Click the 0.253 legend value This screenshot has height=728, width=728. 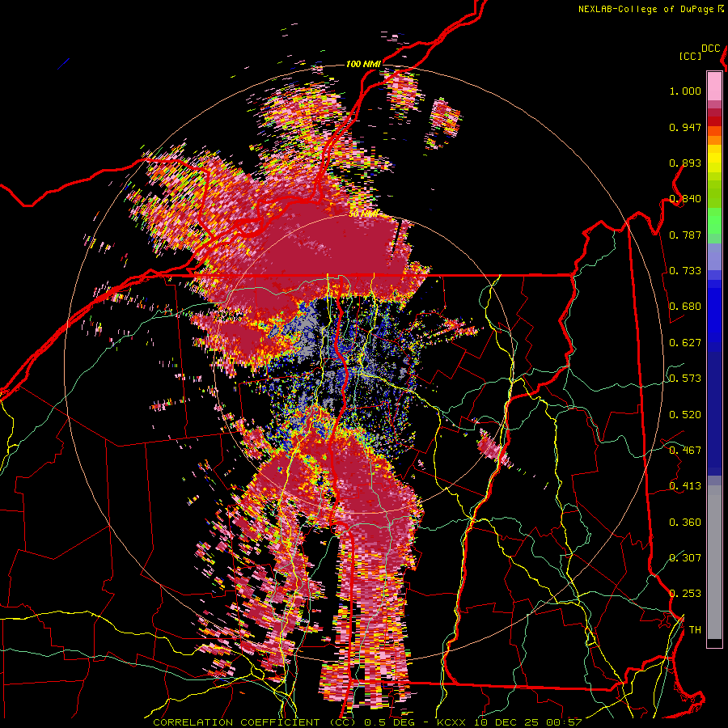(x=685, y=594)
